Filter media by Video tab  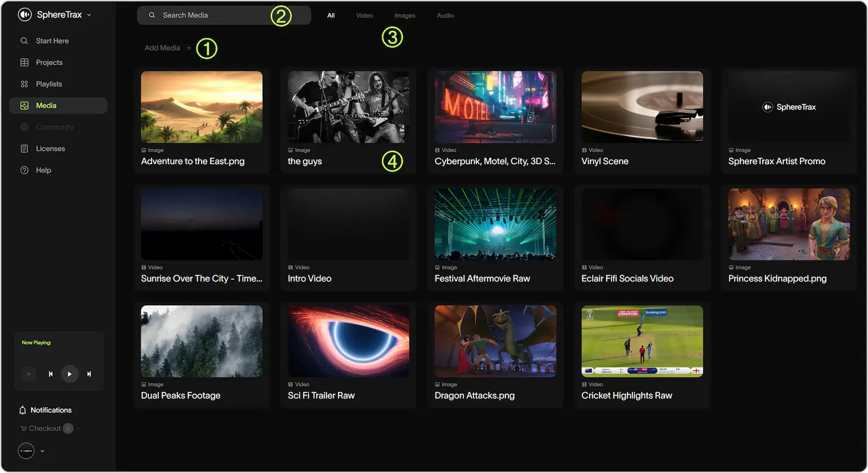click(364, 15)
